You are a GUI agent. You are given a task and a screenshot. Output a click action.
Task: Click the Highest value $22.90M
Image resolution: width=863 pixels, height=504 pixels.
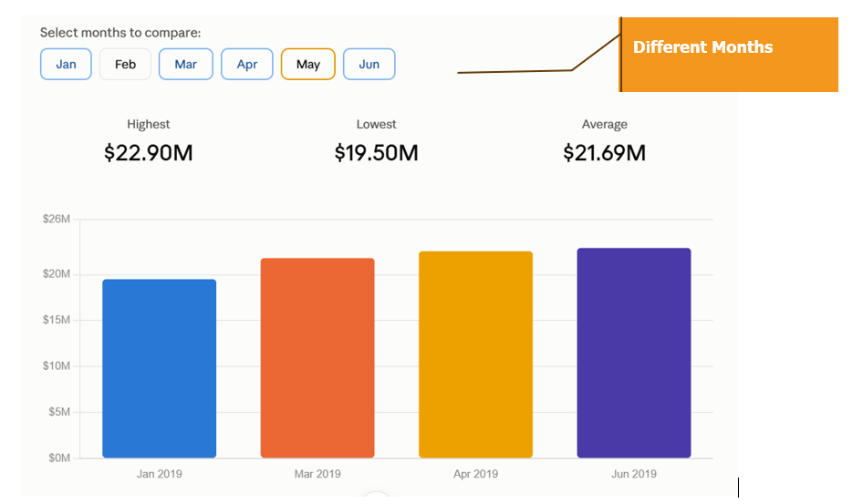(x=149, y=153)
